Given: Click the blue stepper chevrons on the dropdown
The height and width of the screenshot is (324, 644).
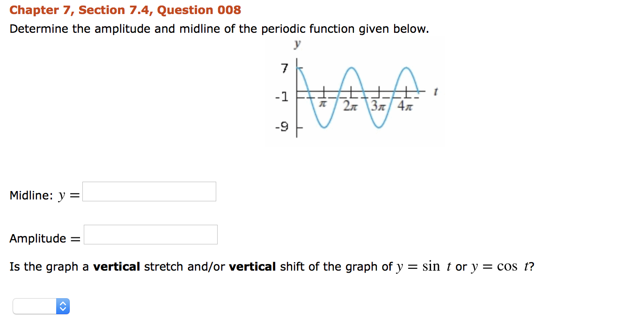Looking at the screenshot, I should [63, 306].
